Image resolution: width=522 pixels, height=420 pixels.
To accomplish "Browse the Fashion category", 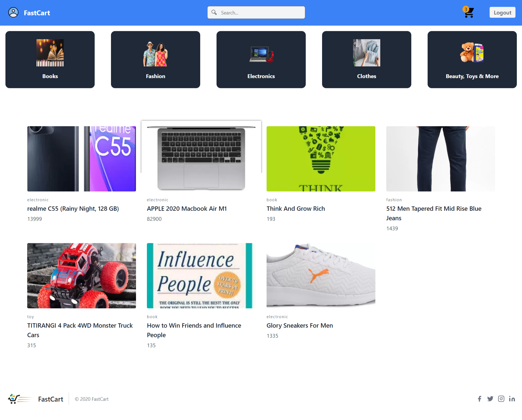I will point(155,60).
